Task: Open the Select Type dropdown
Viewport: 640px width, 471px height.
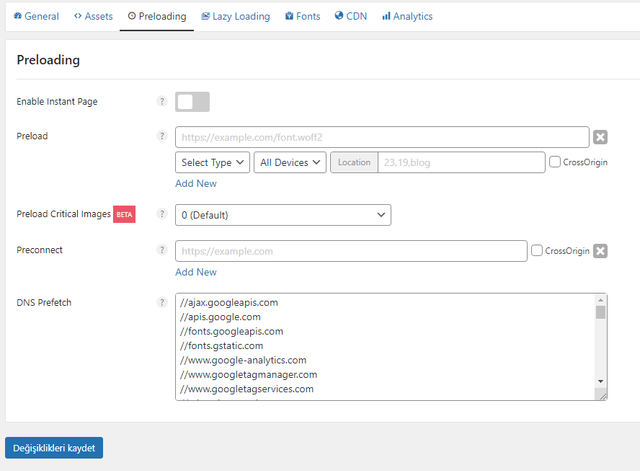Action: 212,162
